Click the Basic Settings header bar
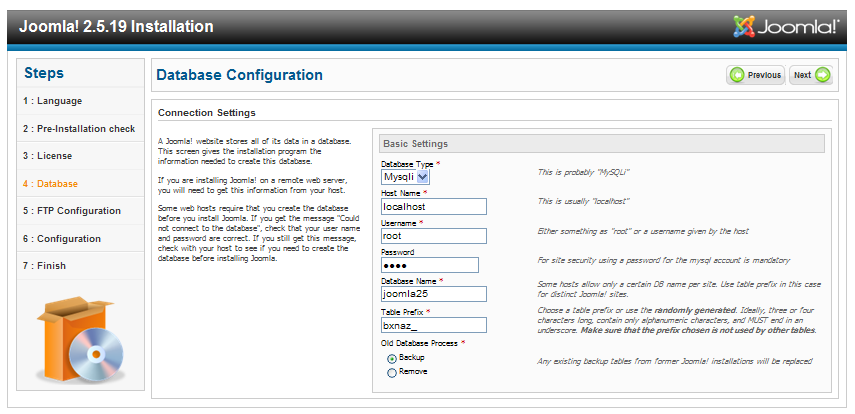Image resolution: width=855 pixels, height=414 pixels. pos(601,143)
